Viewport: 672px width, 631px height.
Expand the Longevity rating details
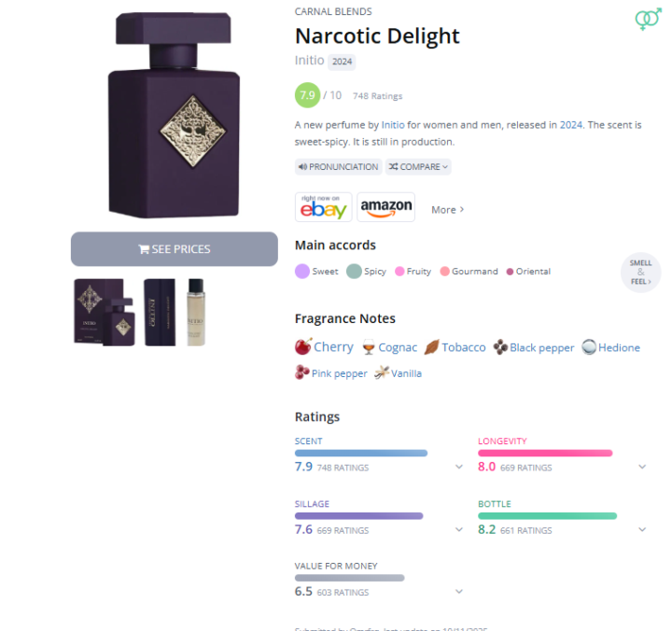pos(642,467)
